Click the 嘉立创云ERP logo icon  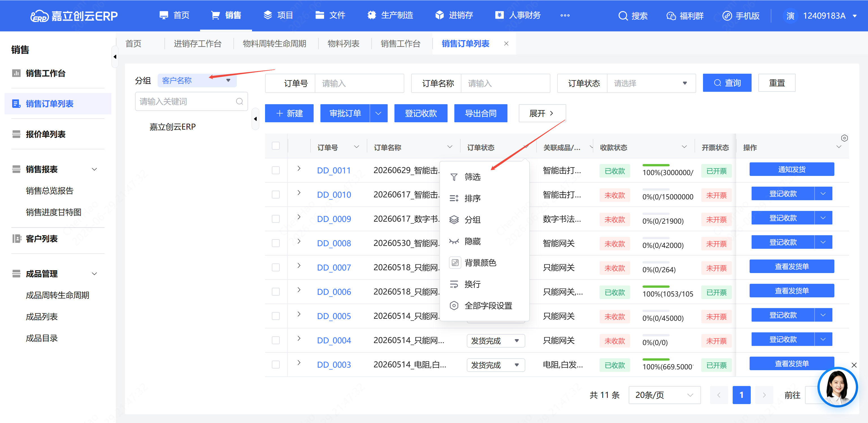coord(40,16)
